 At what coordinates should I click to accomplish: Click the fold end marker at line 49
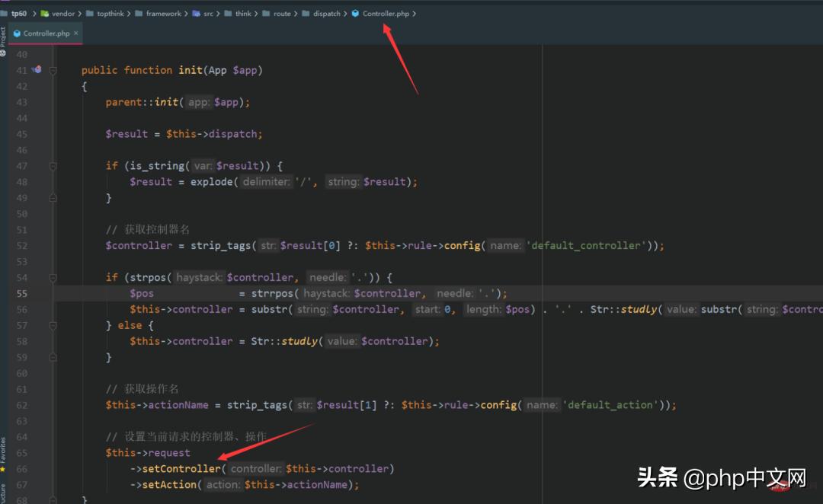(53, 198)
